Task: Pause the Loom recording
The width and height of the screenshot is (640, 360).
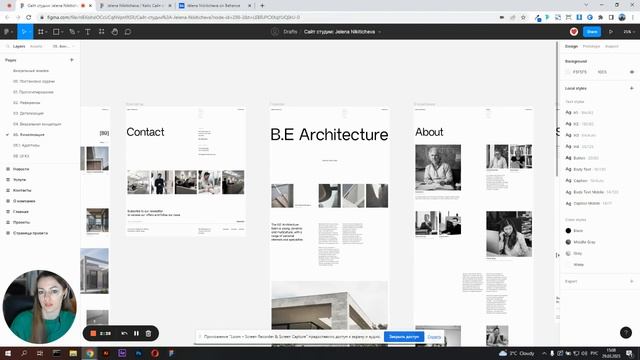Action: click(x=136, y=333)
